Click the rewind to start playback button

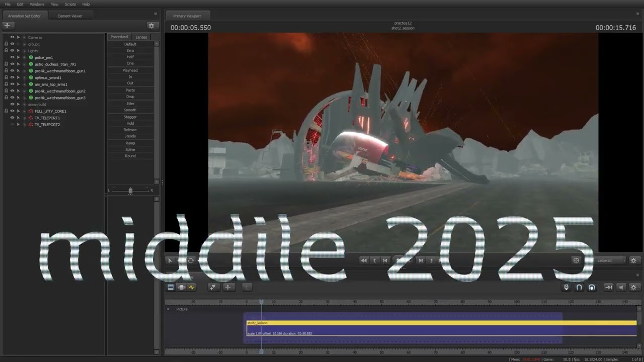coord(364,260)
